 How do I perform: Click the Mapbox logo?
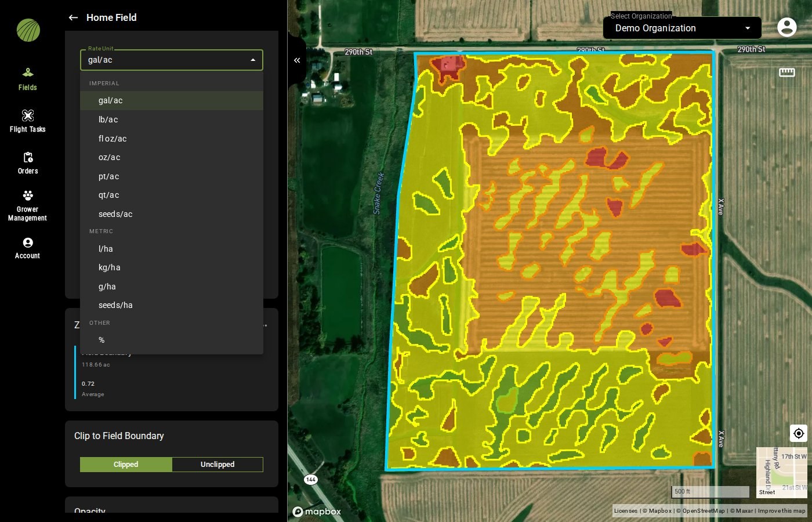pyautogui.click(x=317, y=512)
